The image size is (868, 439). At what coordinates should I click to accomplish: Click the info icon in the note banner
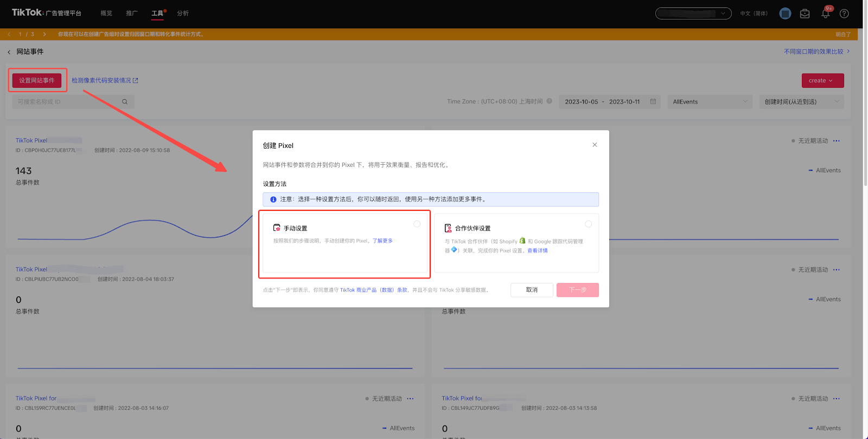click(273, 199)
